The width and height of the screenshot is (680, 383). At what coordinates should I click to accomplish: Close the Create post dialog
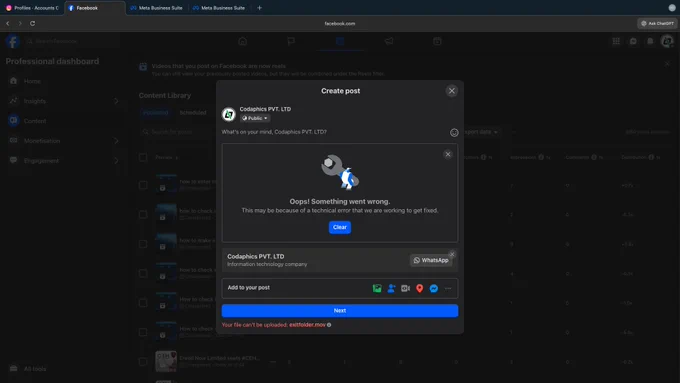point(451,91)
